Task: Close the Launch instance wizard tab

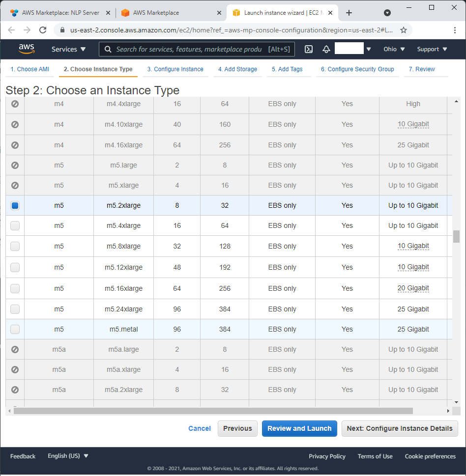Action: (x=330, y=13)
